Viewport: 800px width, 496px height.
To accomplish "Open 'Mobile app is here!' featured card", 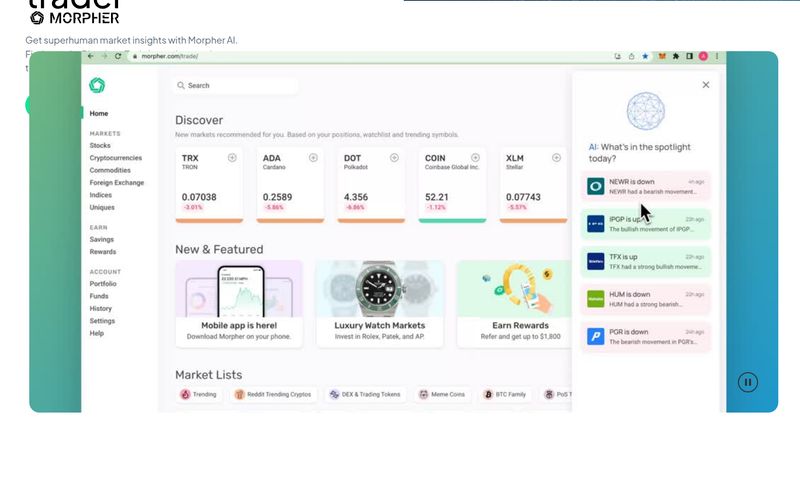I will [239, 304].
